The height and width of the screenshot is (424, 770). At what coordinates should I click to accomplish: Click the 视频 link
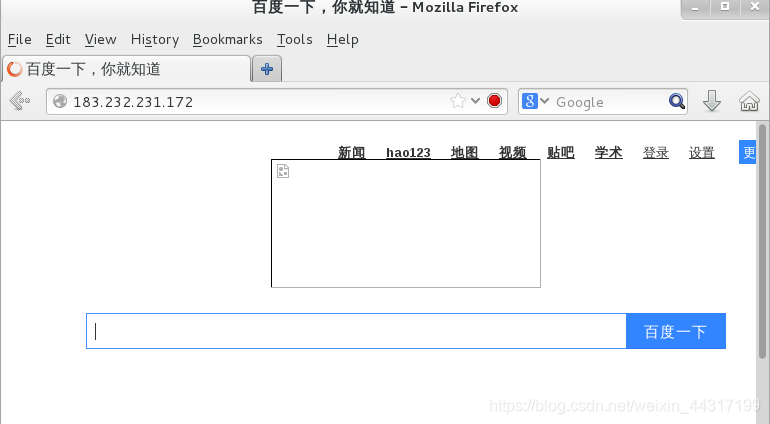click(513, 152)
